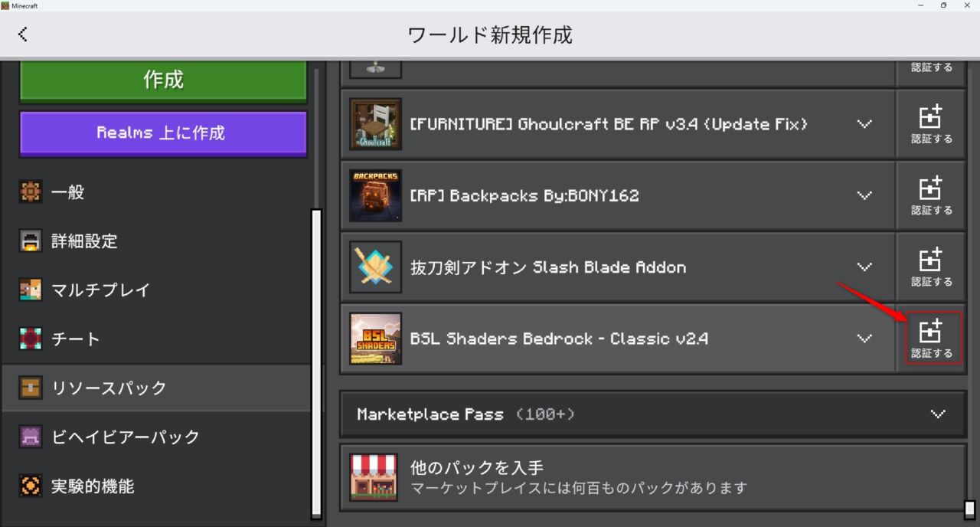Select the リソースパック tab

(157, 388)
